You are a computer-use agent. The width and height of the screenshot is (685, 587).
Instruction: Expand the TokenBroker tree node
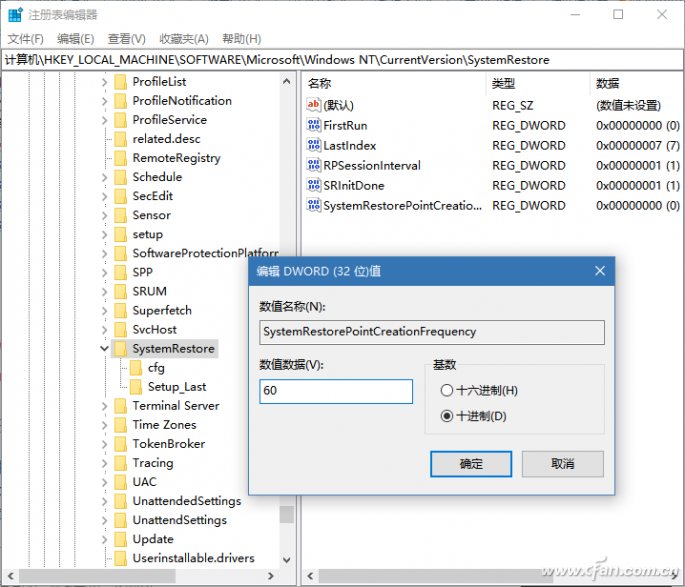104,444
